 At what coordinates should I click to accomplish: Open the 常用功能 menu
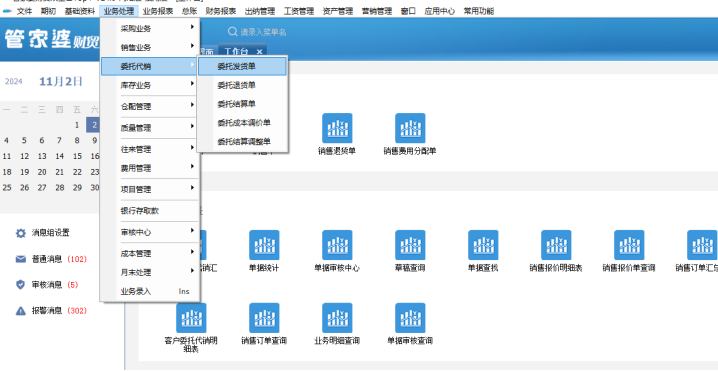click(x=479, y=11)
